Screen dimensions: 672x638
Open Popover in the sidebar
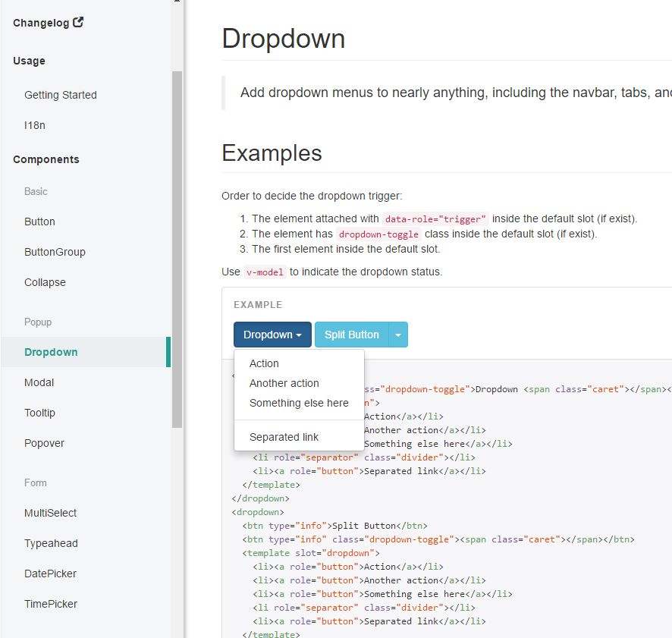[44, 443]
